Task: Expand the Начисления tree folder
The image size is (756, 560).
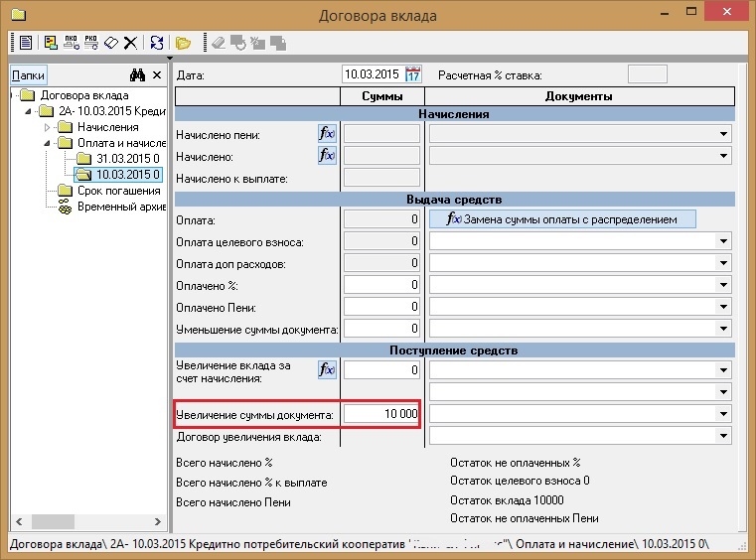Action: coord(48,128)
